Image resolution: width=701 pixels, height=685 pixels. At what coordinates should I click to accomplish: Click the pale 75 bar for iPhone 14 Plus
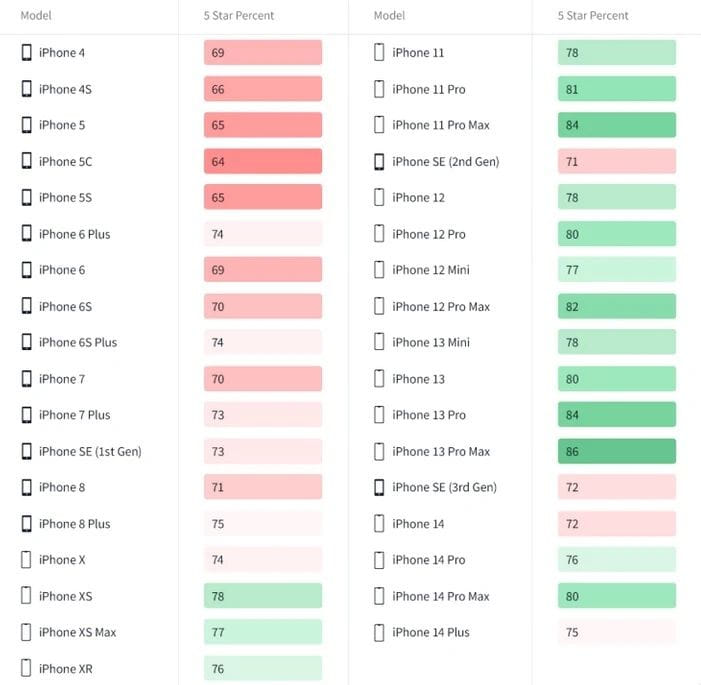pyautogui.click(x=617, y=632)
